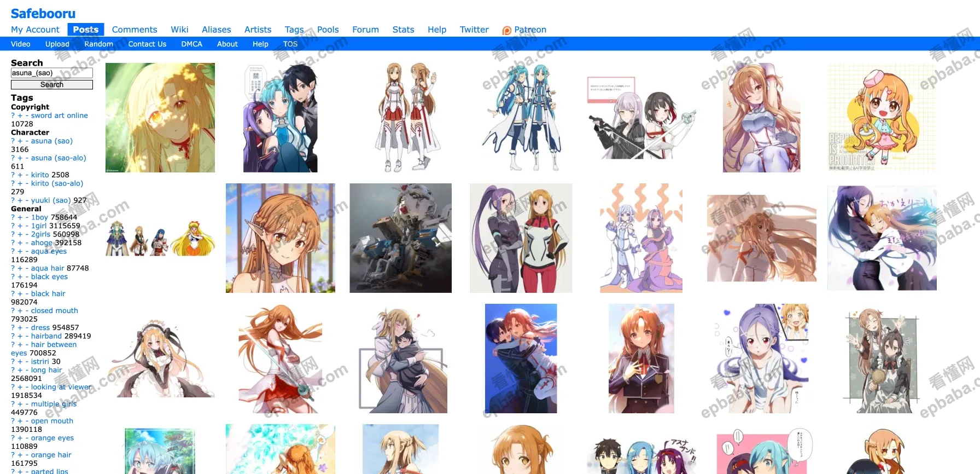The image size is (980, 474).
Task: Open the Aliases page
Action: [217, 30]
